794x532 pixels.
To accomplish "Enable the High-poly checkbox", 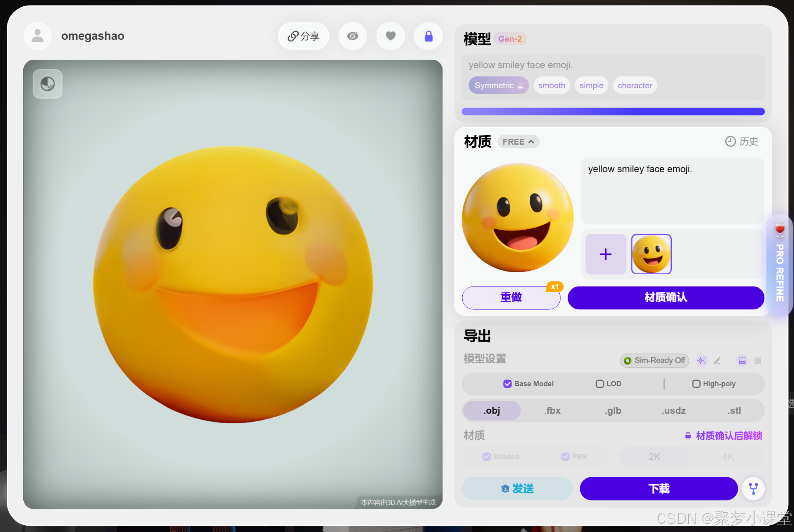I will point(696,384).
